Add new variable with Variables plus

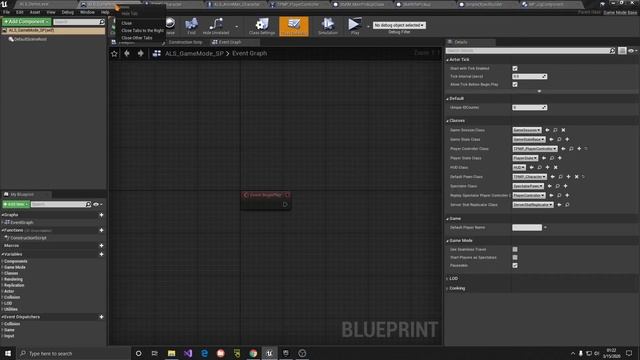101,254
